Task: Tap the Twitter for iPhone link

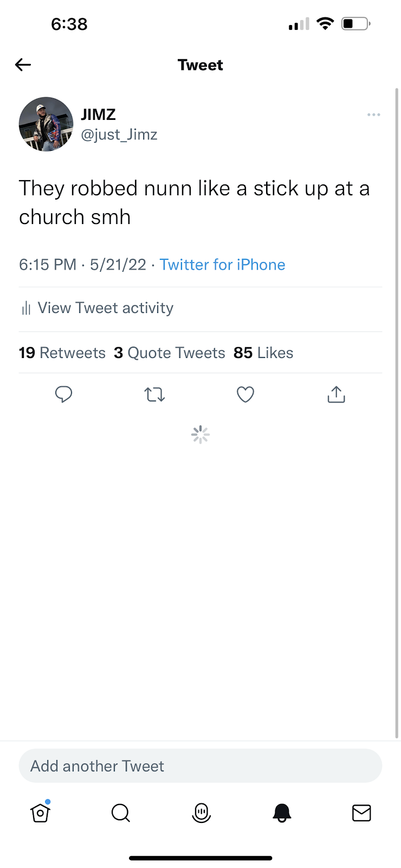Action: (x=222, y=265)
